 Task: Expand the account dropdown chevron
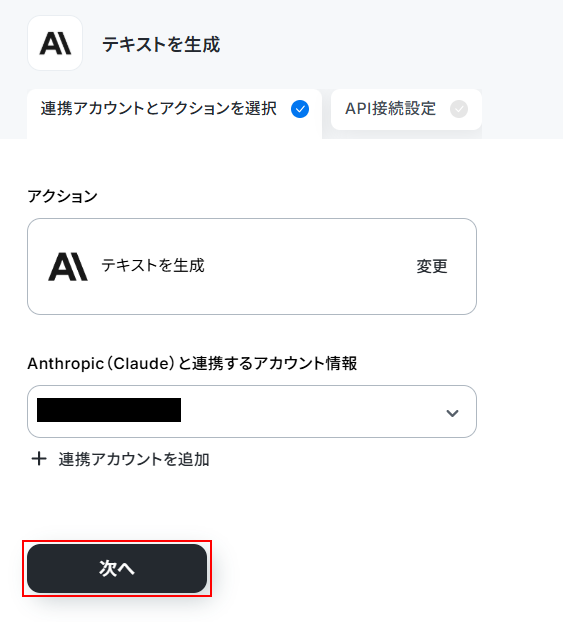[452, 413]
